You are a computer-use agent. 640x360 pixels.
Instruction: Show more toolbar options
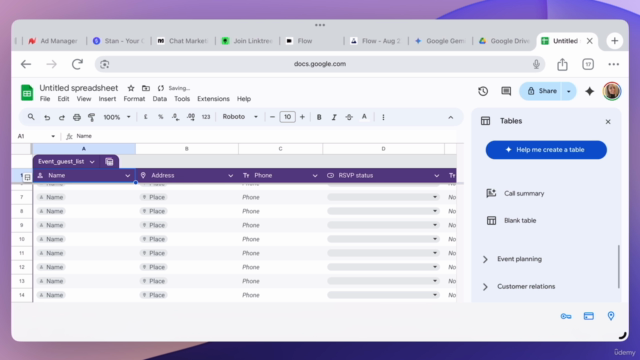coord(383,117)
